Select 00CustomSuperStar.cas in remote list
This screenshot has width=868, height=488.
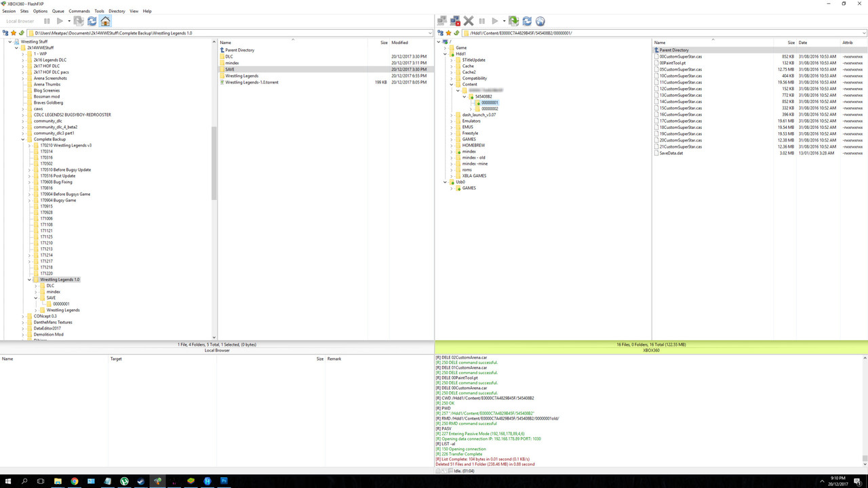(x=681, y=57)
